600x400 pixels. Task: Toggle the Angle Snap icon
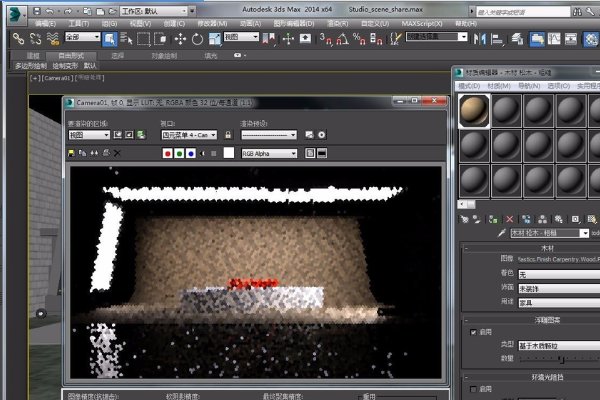[342, 39]
